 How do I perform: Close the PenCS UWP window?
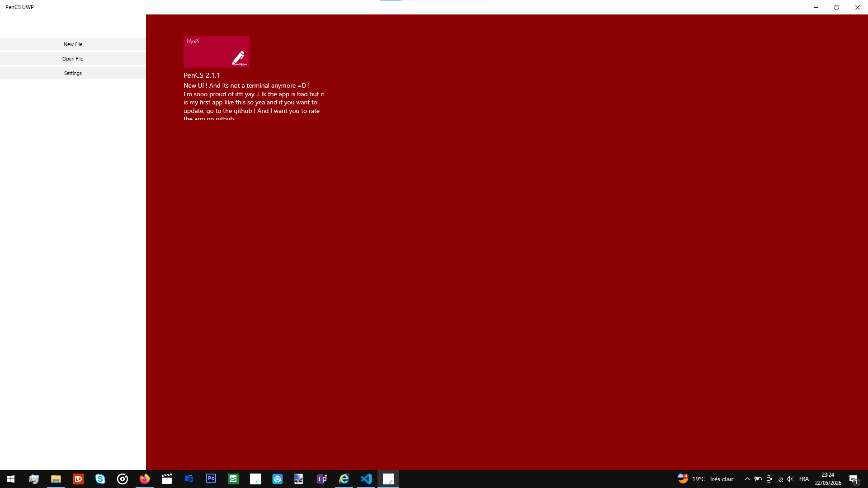click(x=858, y=7)
